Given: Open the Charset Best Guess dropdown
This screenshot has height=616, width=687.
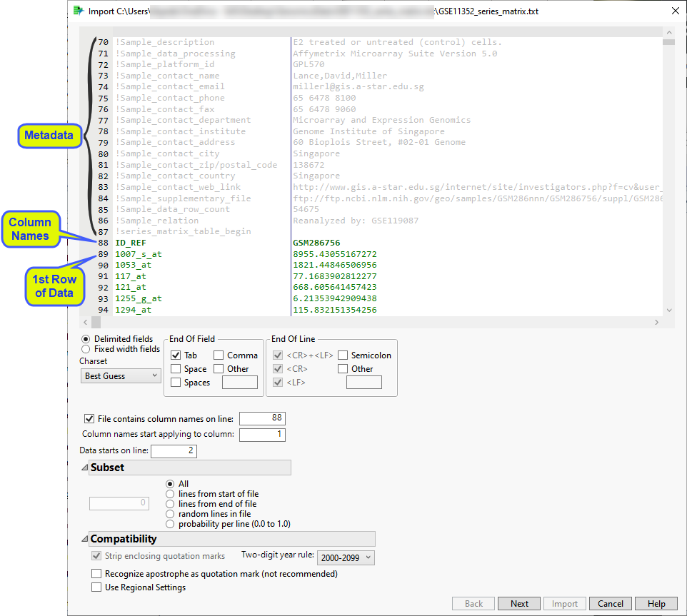Looking at the screenshot, I should pyautogui.click(x=120, y=375).
